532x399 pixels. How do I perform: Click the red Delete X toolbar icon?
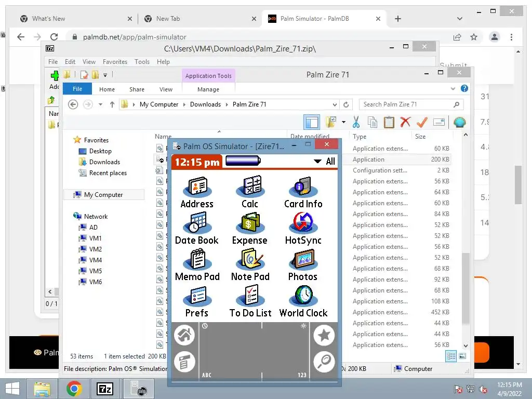(405, 122)
